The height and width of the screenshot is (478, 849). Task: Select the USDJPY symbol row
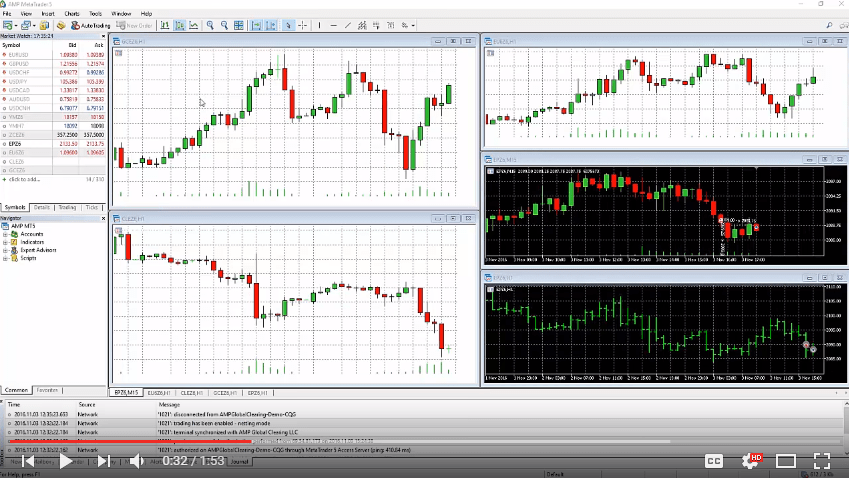point(53,82)
